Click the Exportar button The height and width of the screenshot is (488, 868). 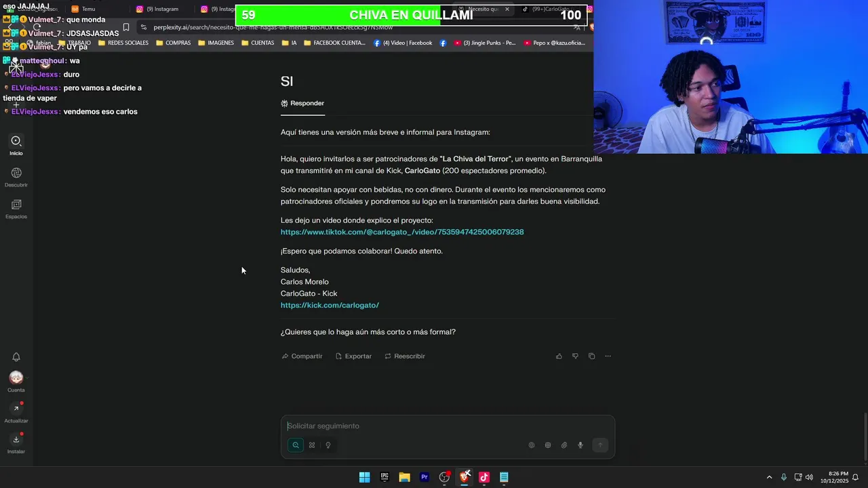[x=353, y=357]
